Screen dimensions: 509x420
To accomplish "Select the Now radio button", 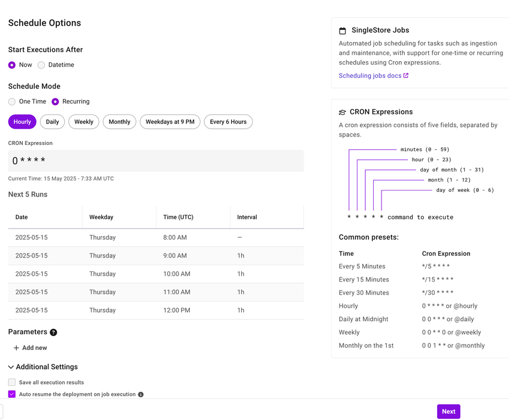I will pyautogui.click(x=12, y=65).
